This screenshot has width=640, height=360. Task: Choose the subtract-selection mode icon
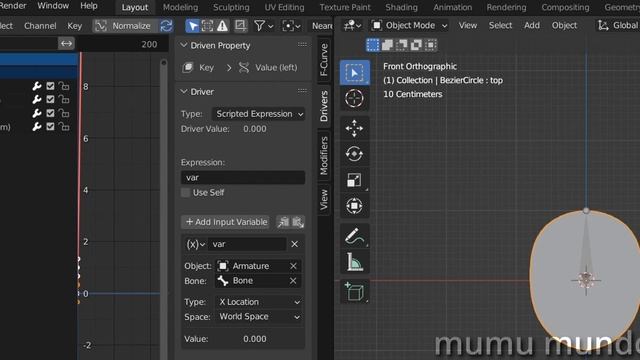pyautogui.click(x=402, y=44)
